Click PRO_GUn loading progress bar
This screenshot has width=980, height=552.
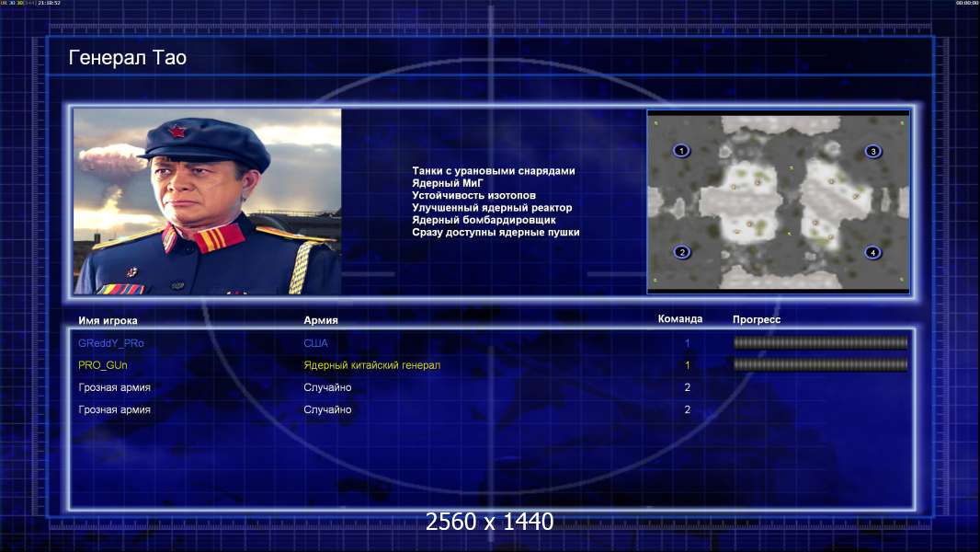pos(820,364)
